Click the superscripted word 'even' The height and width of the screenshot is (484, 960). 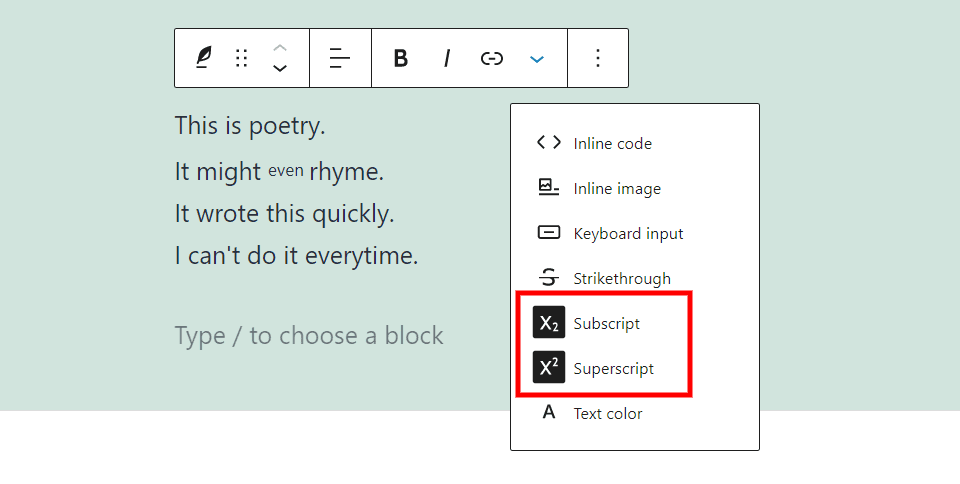[285, 170]
